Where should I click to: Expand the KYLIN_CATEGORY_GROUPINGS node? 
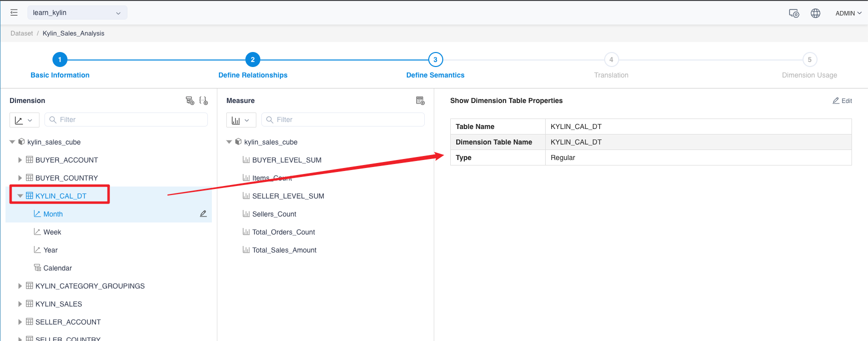tap(20, 286)
